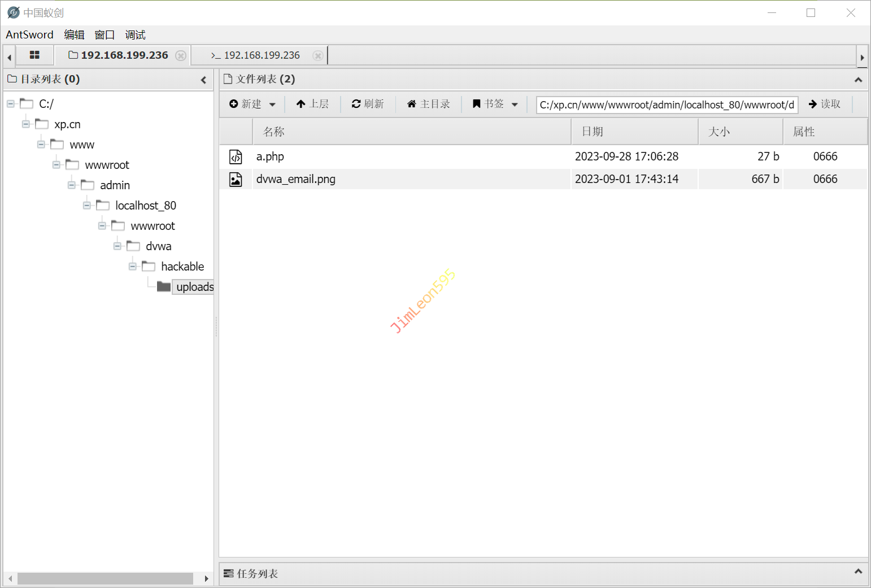The image size is (871, 588).
Task: Click the dvwa_email.png image icon
Action: tap(236, 180)
